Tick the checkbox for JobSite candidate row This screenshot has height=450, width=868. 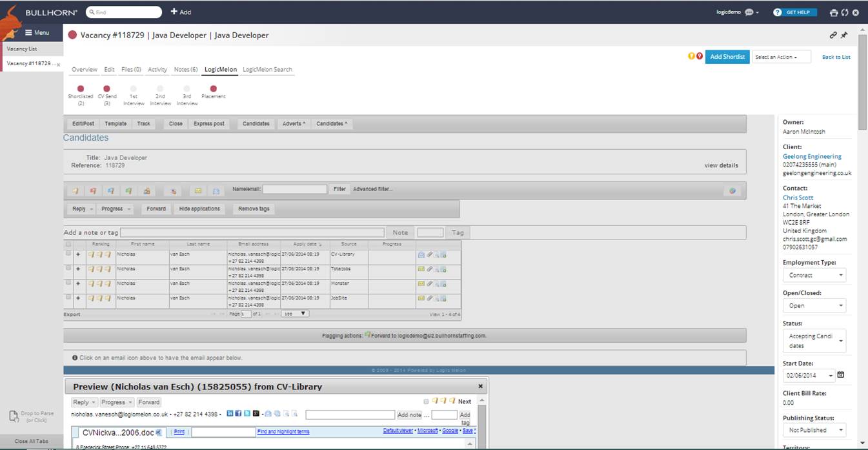tap(68, 297)
